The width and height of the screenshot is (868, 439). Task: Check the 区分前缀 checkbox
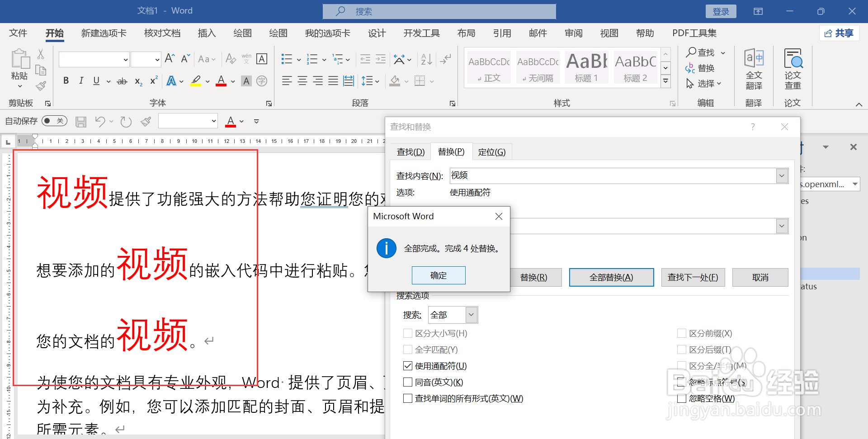tap(682, 333)
